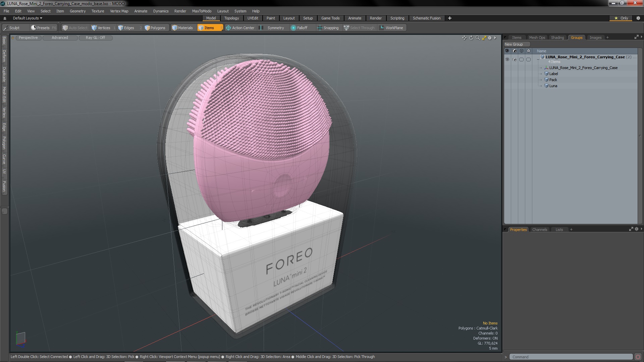Click the New Group button
The height and width of the screenshot is (362, 644).
pos(517,44)
